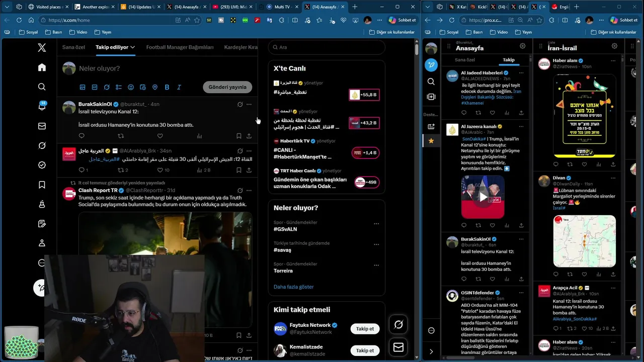The height and width of the screenshot is (362, 644).
Task: Select Takip tab in X Pro Anasayfa
Action: point(509,60)
